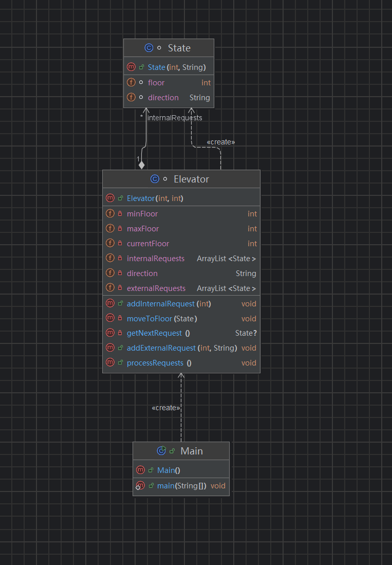This screenshot has width=392, height=565.
Task: Select the addInternalRequest(int) method
Action: [x=181, y=304]
